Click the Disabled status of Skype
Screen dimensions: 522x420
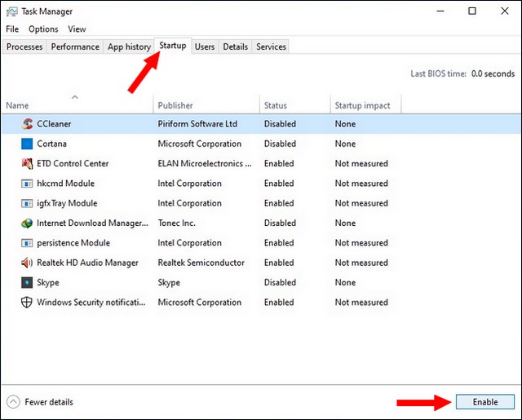click(280, 282)
